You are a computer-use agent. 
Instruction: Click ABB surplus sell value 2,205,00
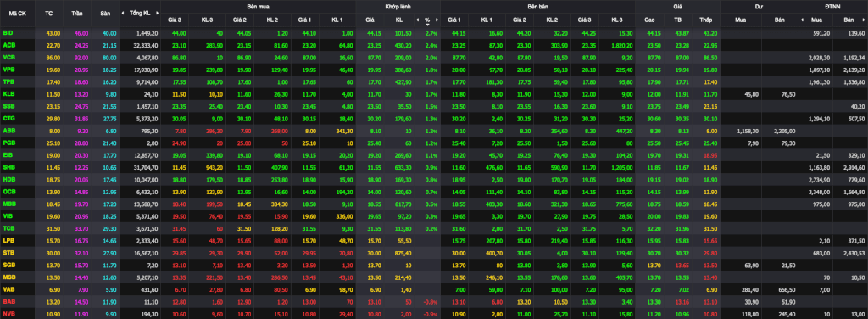coord(783,131)
